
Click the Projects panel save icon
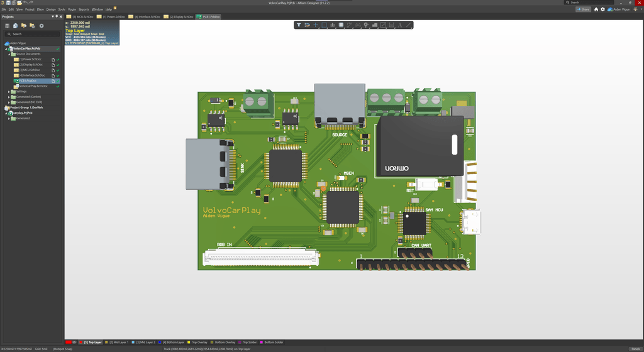7,25
